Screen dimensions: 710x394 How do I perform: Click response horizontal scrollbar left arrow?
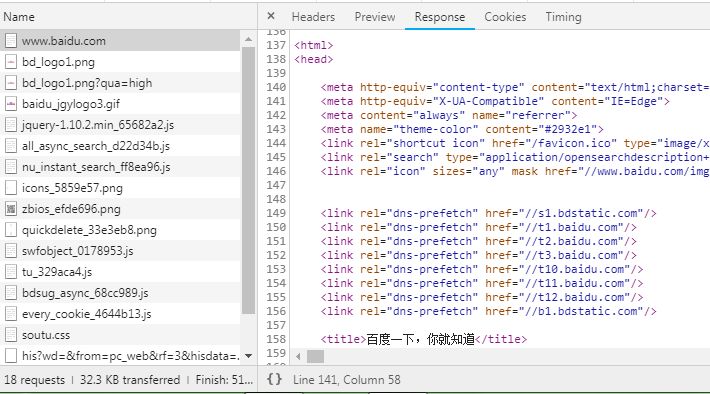point(298,356)
